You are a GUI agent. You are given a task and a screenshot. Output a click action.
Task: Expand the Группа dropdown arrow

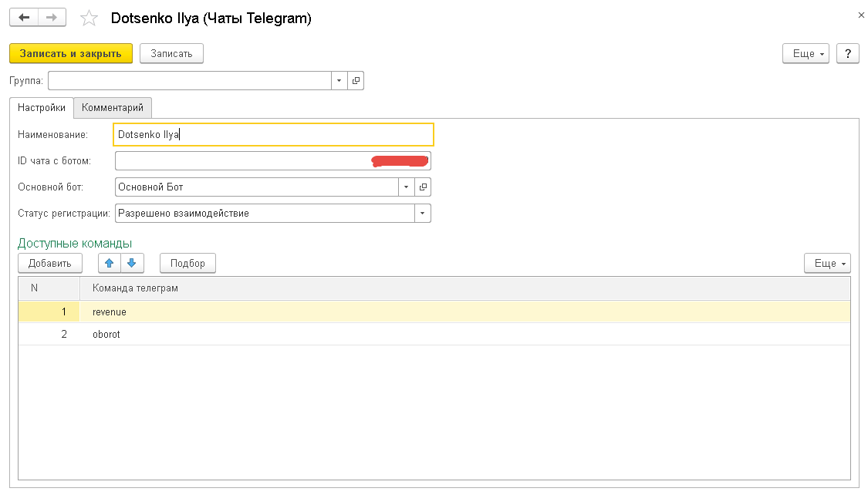339,81
